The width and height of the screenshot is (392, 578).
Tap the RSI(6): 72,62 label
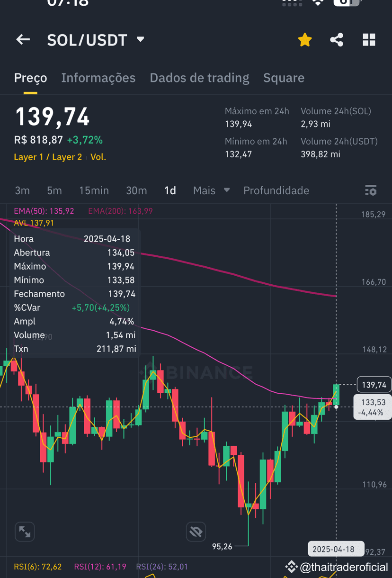[x=38, y=567]
